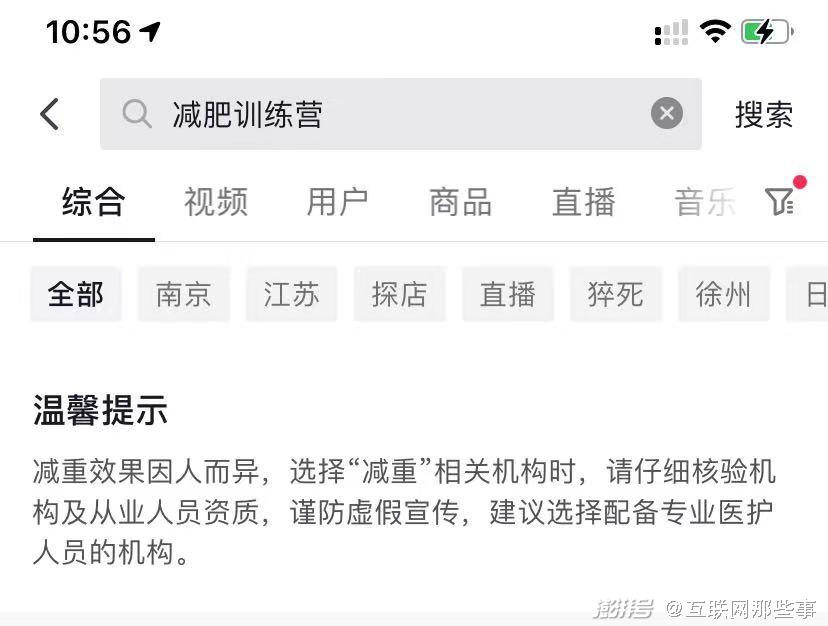Image resolution: width=828 pixels, height=626 pixels.
Task: Open the 商品 tab
Action: coord(460,202)
